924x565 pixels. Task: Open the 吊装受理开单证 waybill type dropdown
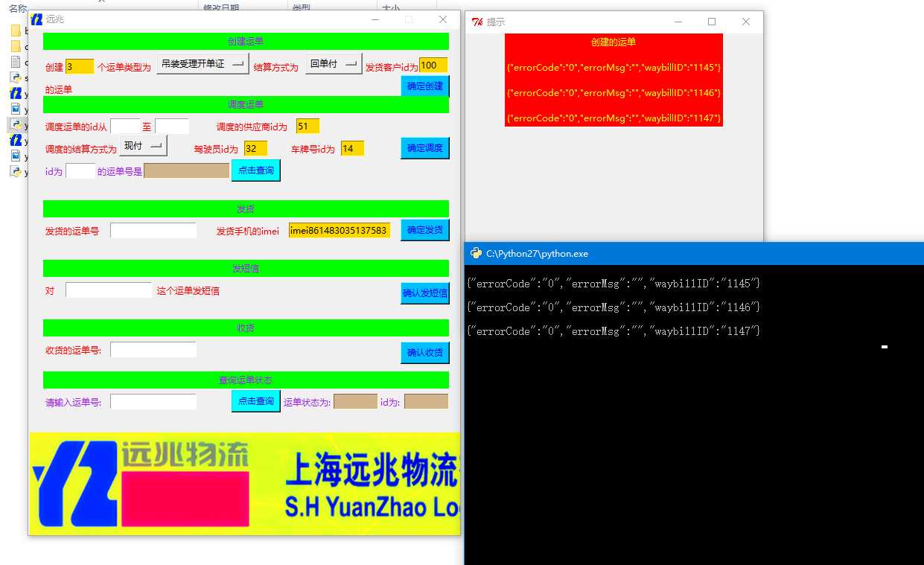click(203, 65)
